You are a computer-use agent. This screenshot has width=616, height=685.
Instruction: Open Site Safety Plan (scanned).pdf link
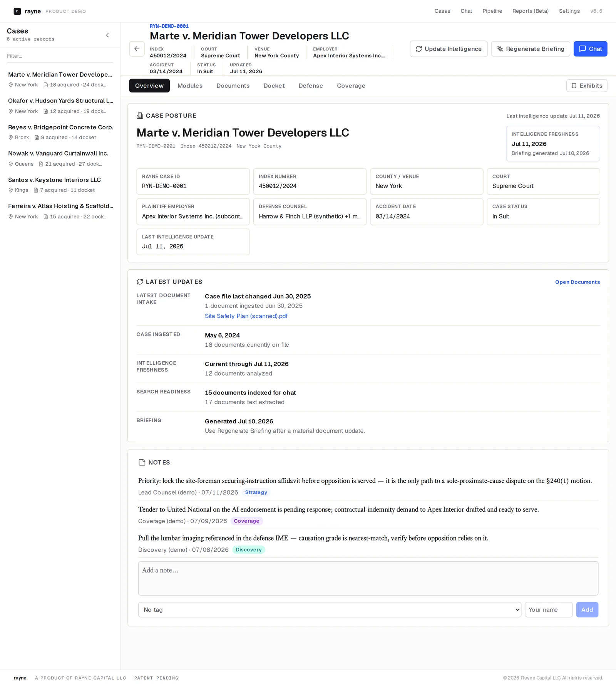pos(246,316)
